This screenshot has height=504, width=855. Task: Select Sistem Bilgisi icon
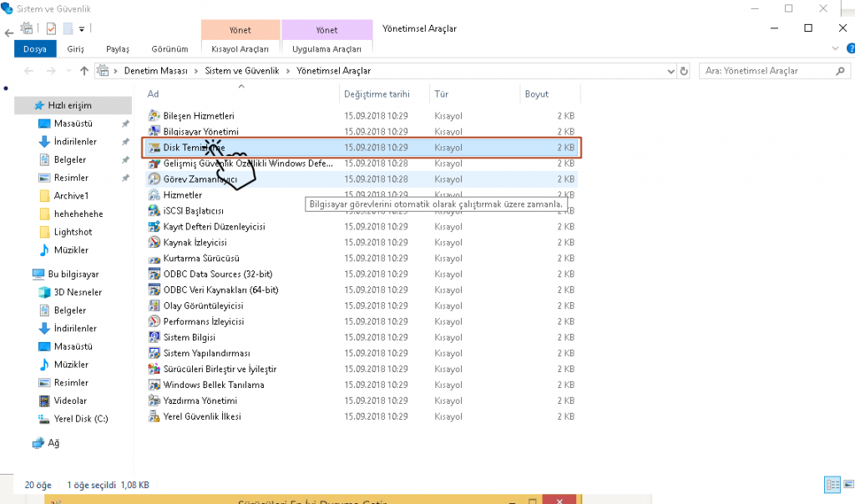[154, 337]
